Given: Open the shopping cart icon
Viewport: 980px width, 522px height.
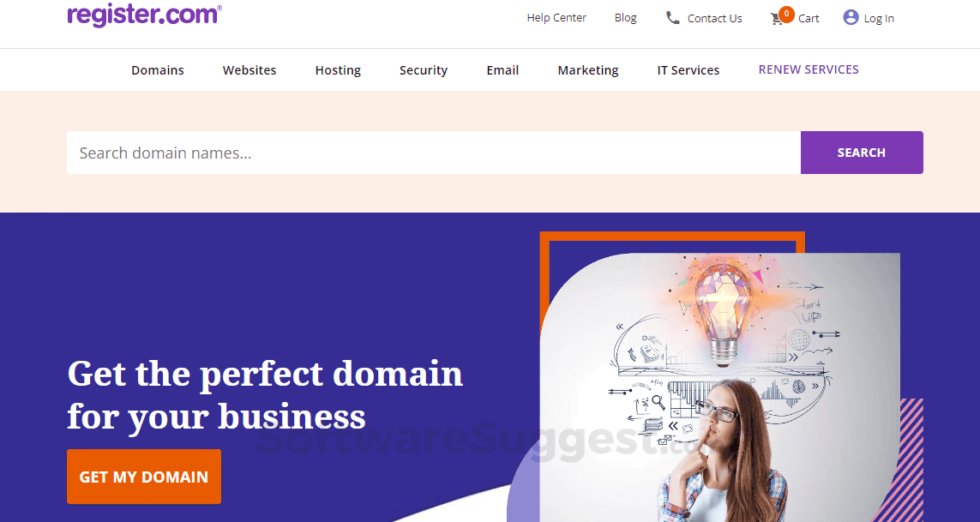Looking at the screenshot, I should pyautogui.click(x=777, y=19).
